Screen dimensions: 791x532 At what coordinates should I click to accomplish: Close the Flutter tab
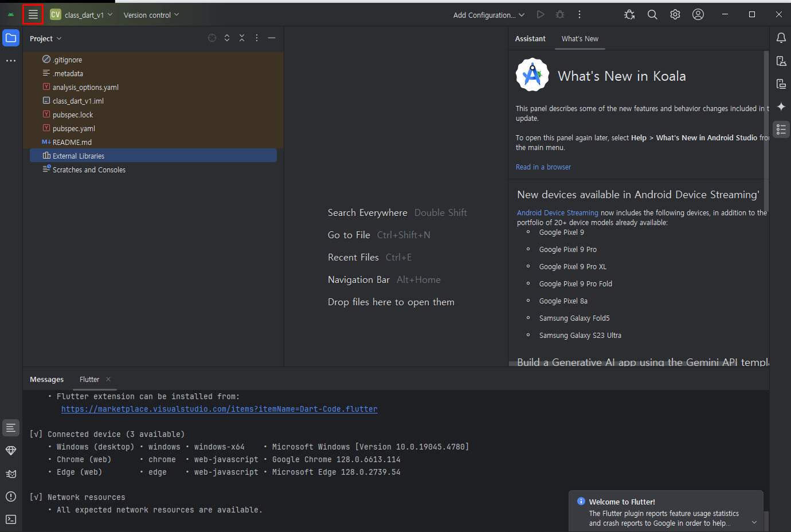coord(108,379)
